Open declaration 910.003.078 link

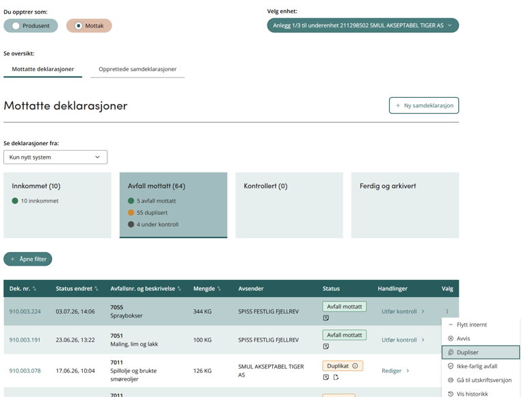[x=25, y=371]
